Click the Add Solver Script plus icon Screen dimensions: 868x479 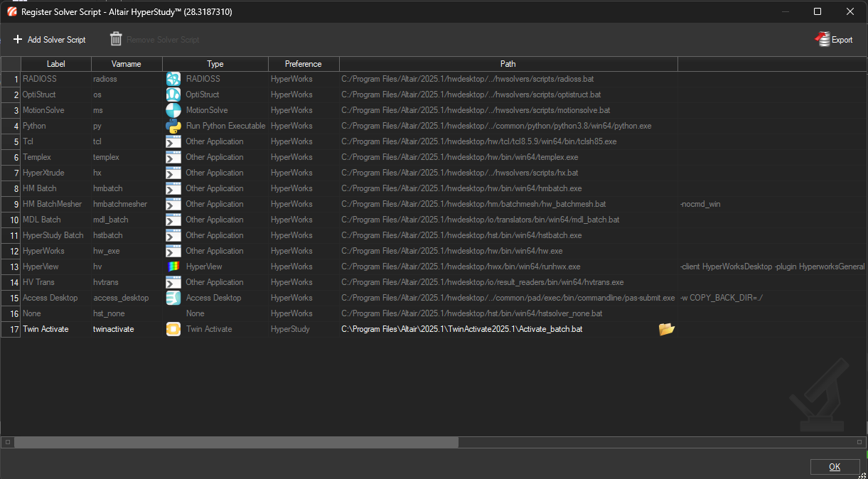pyautogui.click(x=18, y=40)
